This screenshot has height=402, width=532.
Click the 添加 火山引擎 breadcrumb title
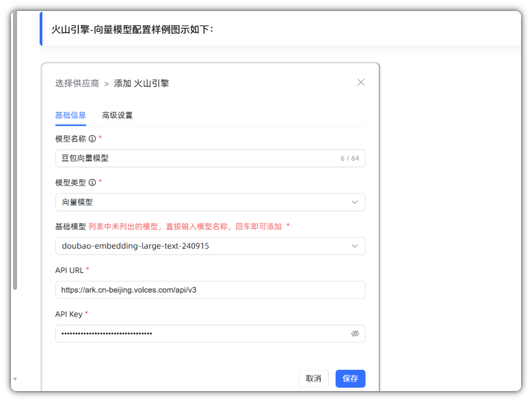coord(142,83)
